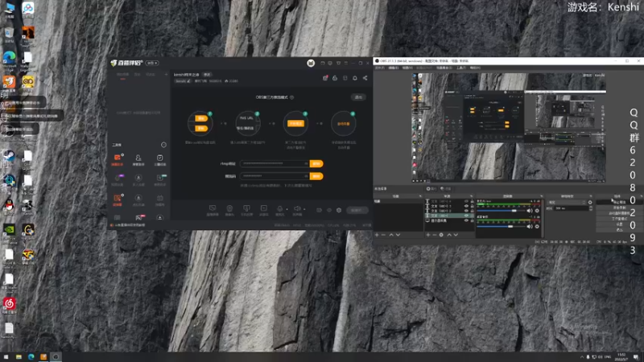This screenshot has height=362, width=644.
Task: Click the multimedia play icon in bottom toolbar
Action: 264,210
